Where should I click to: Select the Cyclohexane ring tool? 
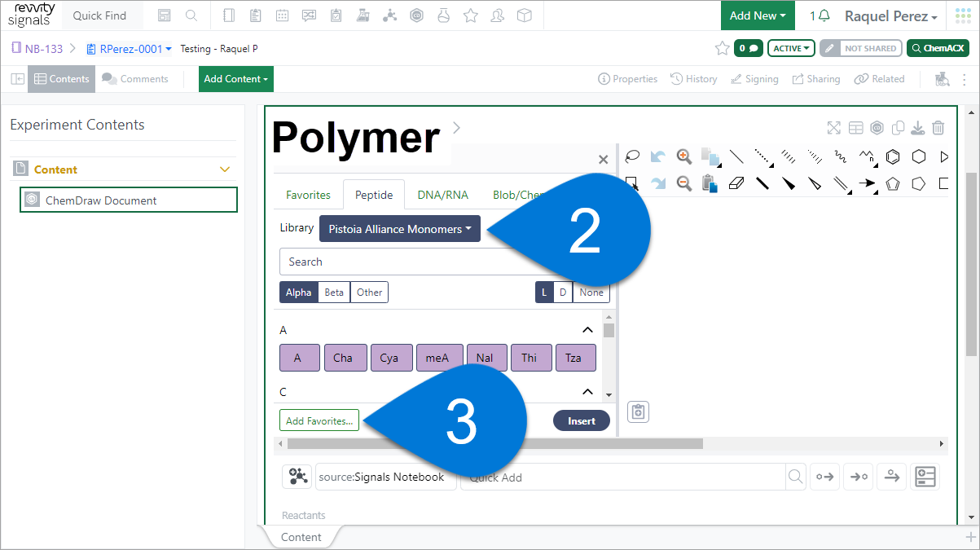(919, 156)
